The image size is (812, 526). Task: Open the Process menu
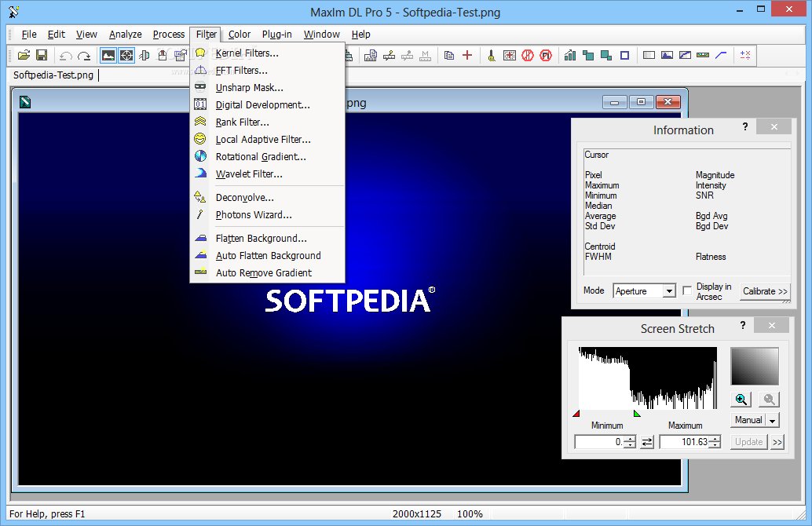point(168,35)
